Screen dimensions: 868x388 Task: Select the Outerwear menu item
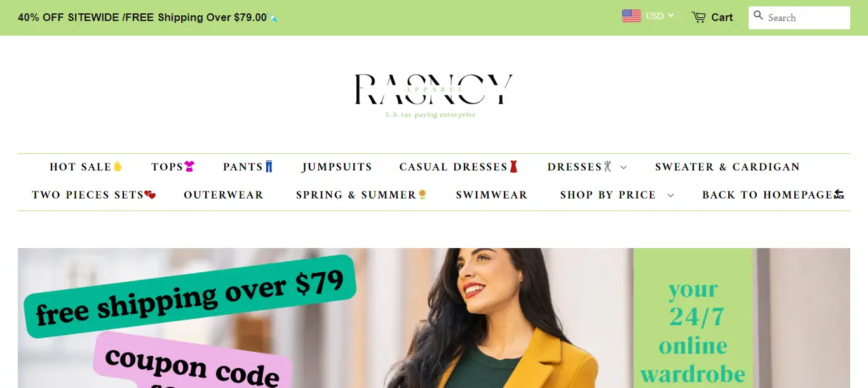coord(224,195)
